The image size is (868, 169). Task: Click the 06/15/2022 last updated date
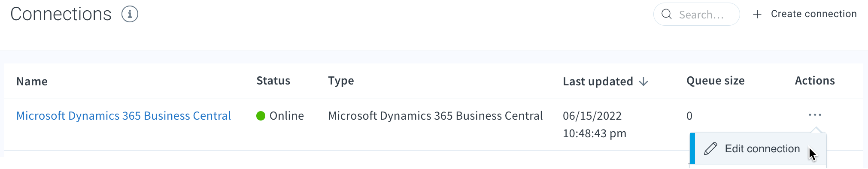(592, 116)
